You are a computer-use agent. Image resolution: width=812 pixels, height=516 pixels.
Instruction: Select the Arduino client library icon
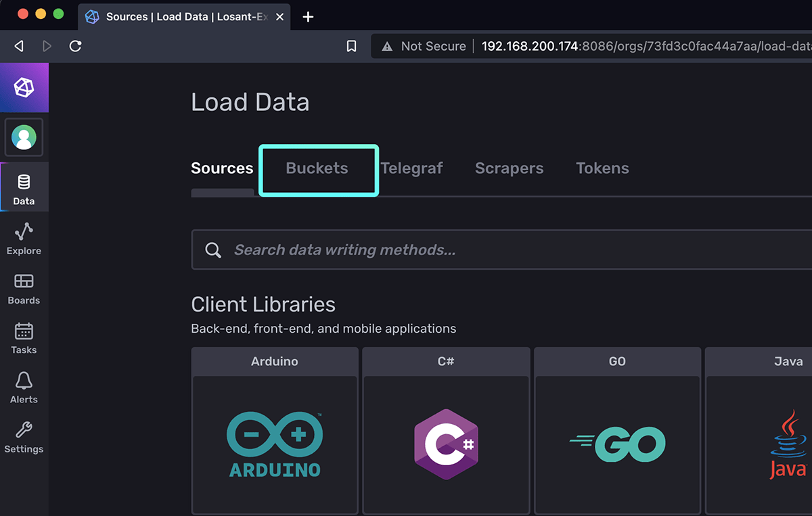tap(275, 445)
